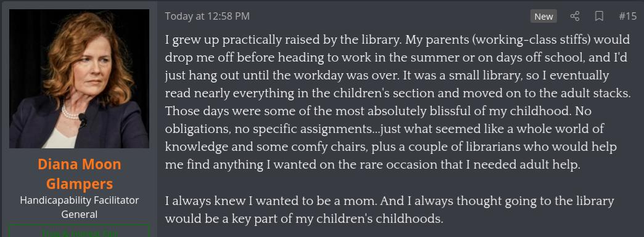Bookmark this post
This screenshot has width=644, height=237.
[599, 17]
